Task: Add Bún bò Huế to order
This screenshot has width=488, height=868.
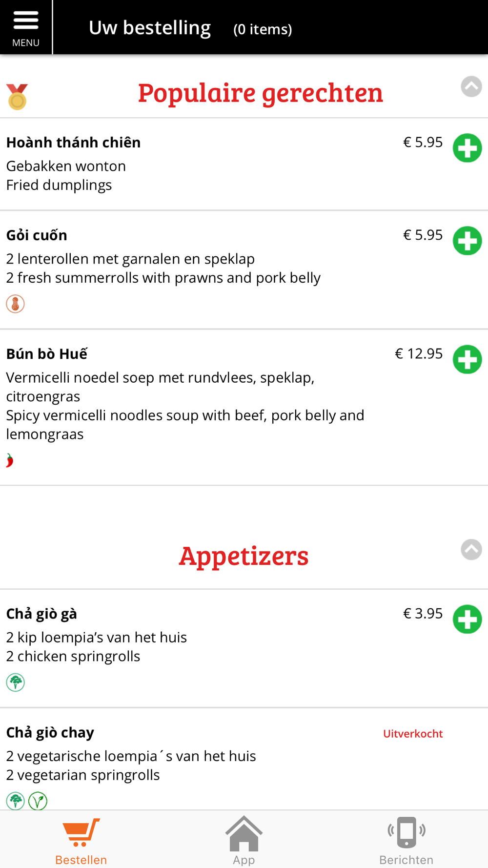Action: (467, 359)
